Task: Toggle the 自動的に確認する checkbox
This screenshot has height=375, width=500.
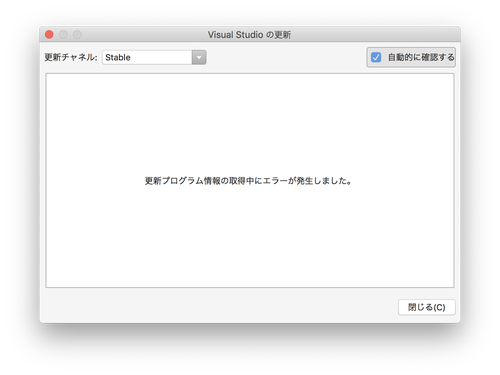Action: click(376, 57)
